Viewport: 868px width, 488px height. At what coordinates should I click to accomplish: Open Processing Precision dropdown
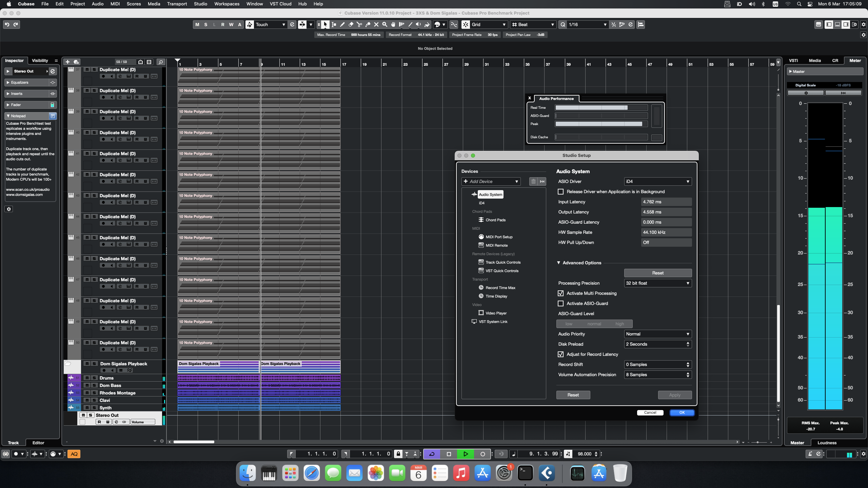click(x=657, y=283)
